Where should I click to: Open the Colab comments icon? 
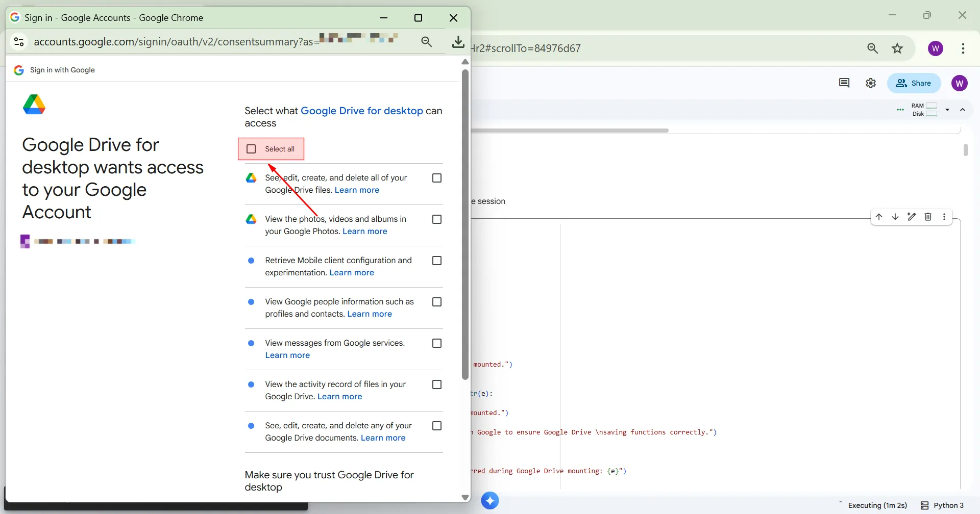tap(844, 83)
